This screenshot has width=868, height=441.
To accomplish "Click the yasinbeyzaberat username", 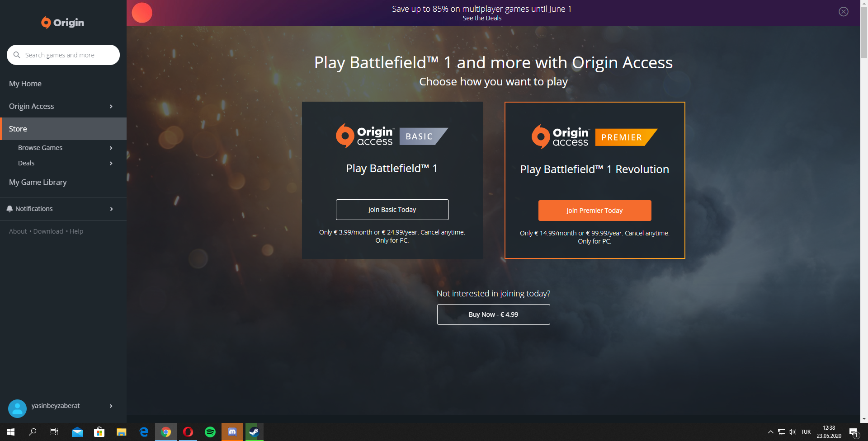I will coord(56,406).
